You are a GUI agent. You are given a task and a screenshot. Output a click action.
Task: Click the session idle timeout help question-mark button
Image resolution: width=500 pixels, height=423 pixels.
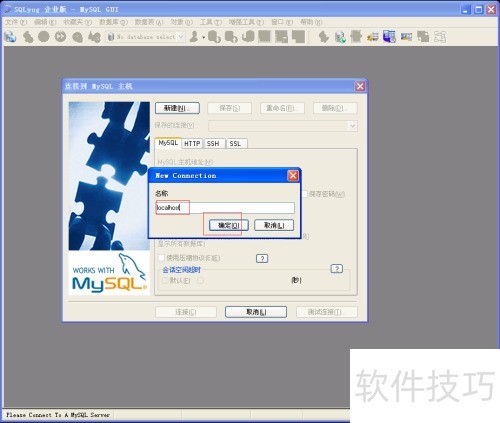(x=337, y=269)
